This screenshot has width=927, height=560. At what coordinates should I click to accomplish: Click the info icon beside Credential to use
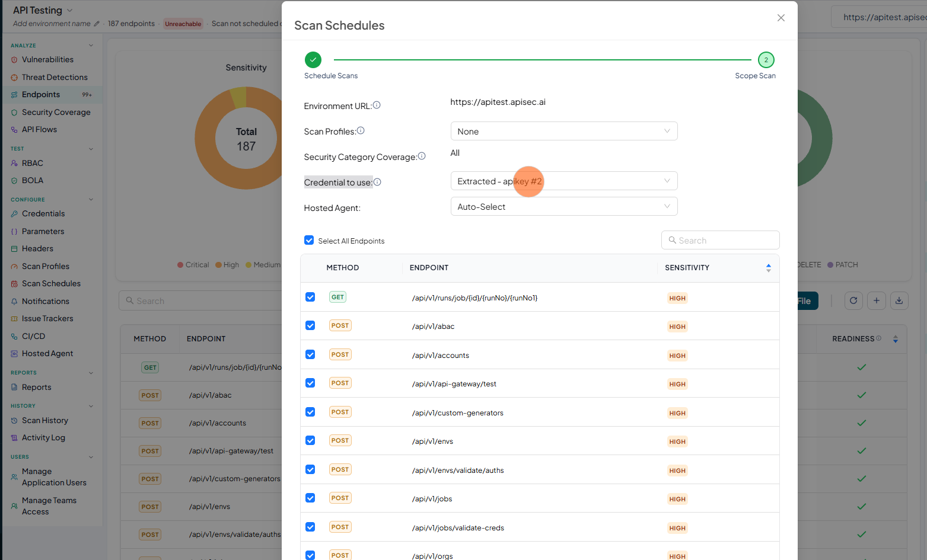click(377, 182)
